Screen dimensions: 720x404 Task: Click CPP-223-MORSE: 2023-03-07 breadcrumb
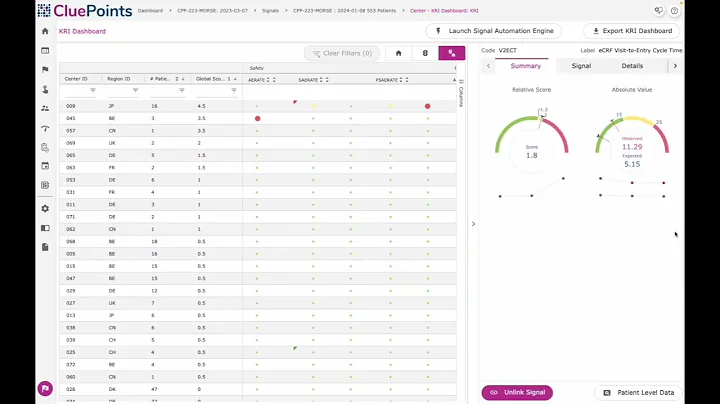(212, 11)
